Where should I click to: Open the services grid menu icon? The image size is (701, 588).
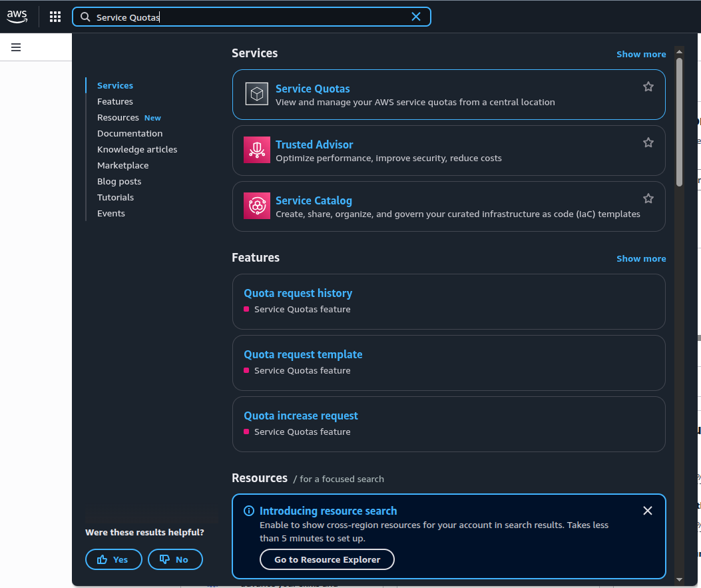pyautogui.click(x=55, y=17)
